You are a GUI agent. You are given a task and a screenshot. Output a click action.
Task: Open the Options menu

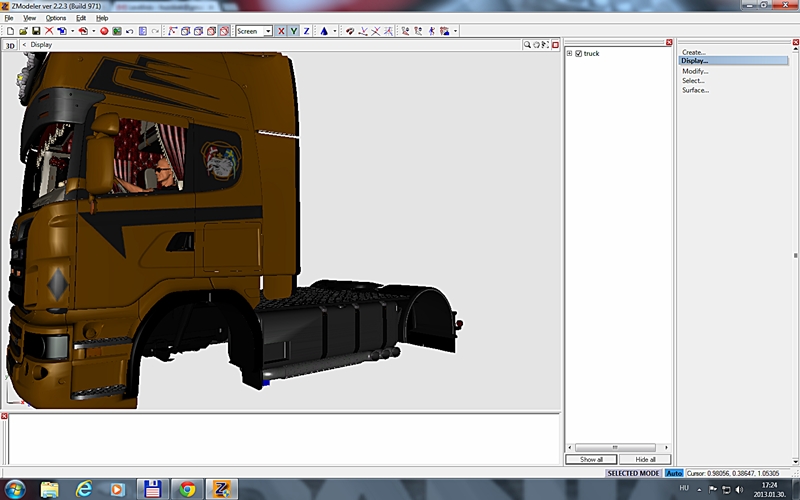[x=56, y=18]
